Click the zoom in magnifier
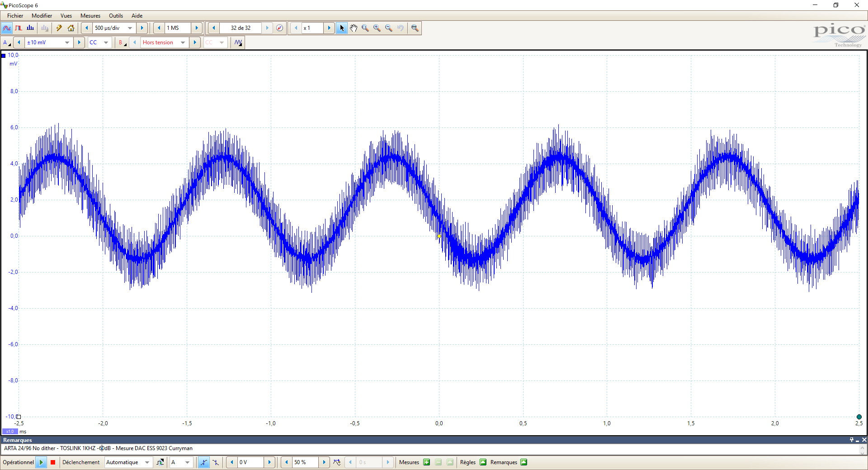The height and width of the screenshot is (470, 868). (x=377, y=28)
